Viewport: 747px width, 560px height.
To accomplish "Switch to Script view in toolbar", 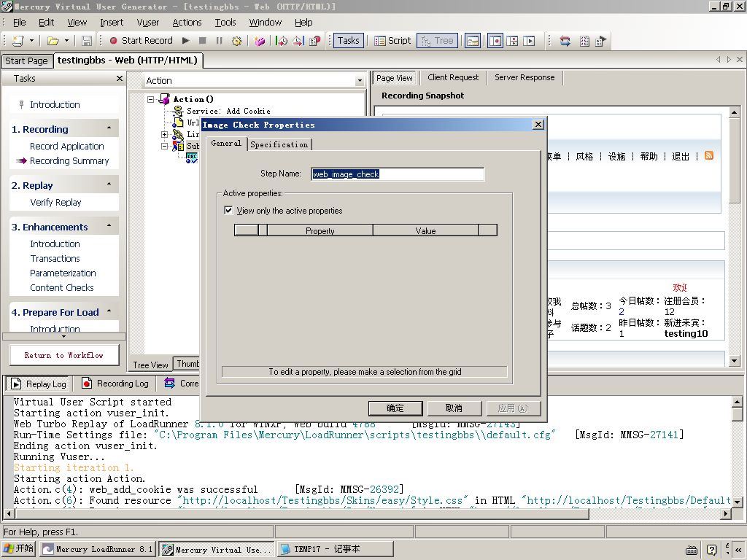I will click(x=392, y=41).
